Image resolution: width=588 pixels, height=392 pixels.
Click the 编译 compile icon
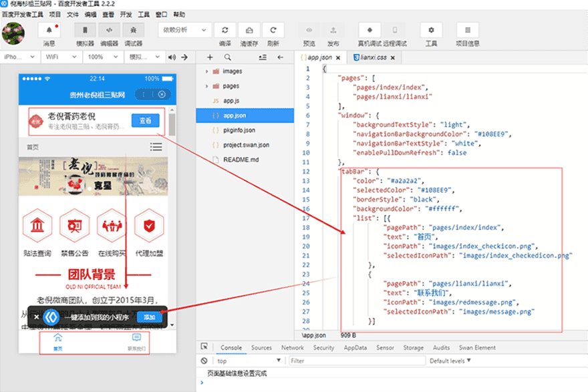225,30
